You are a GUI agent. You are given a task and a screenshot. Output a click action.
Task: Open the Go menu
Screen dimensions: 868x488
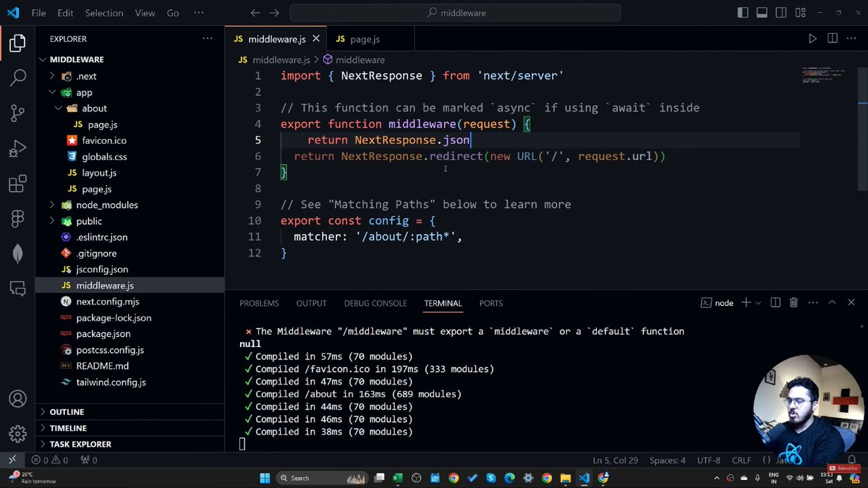pos(172,12)
